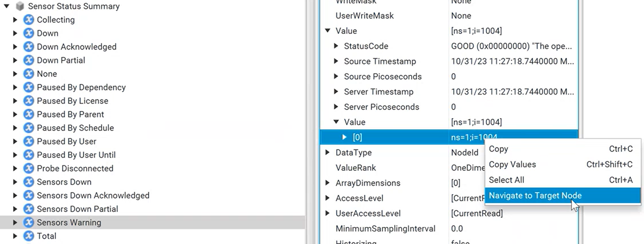
Task: Select the None tree item
Action: [47, 74]
